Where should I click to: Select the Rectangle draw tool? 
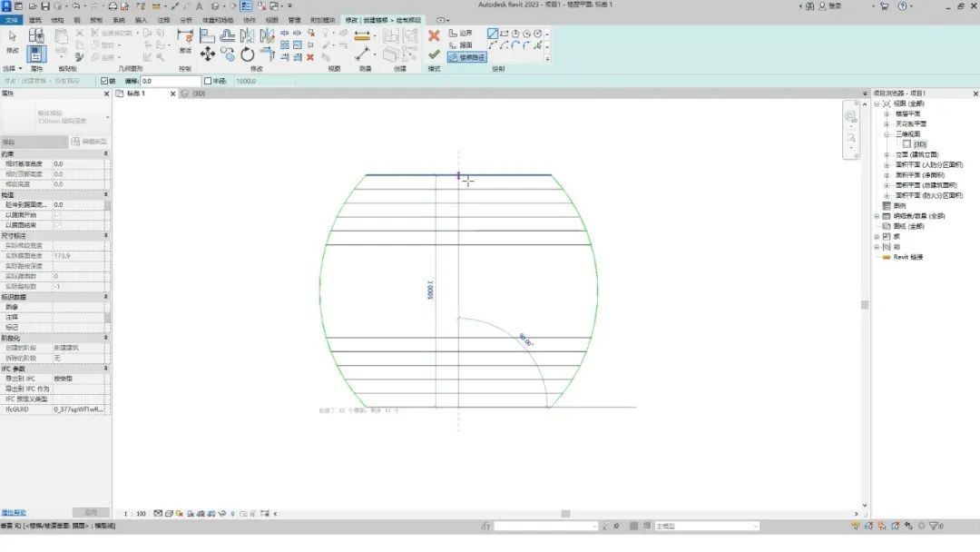coord(504,34)
